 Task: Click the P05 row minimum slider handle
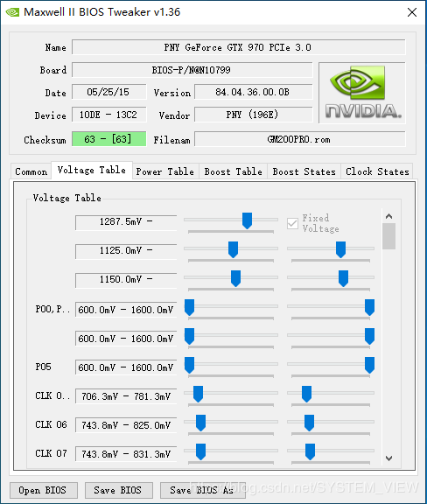click(x=189, y=365)
